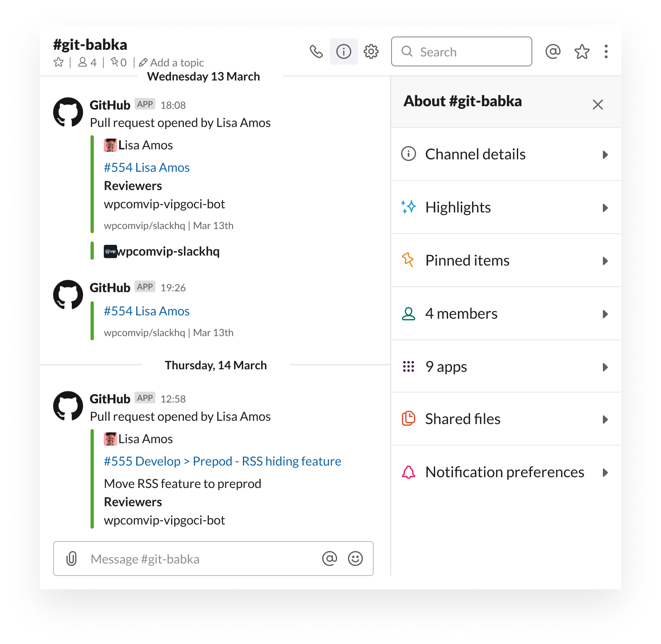Screen dimensions: 661x644
Task: Open #554 Lisa Amos link in 19:26 message
Action: (147, 311)
